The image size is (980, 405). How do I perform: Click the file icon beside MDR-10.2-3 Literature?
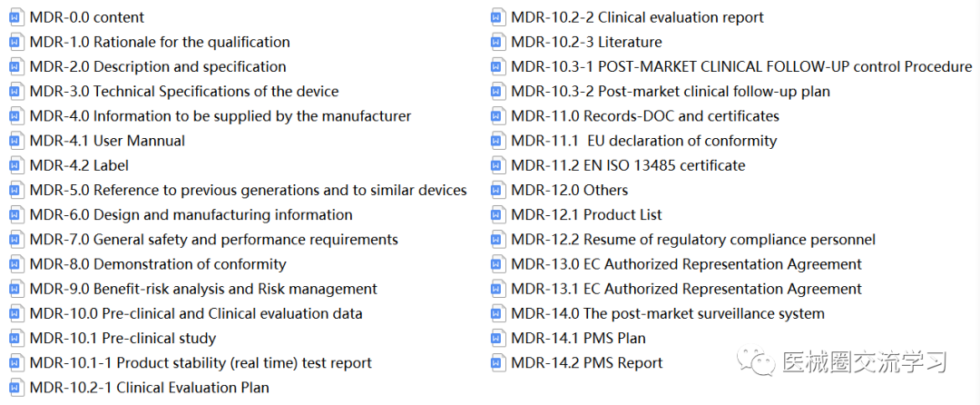point(497,43)
